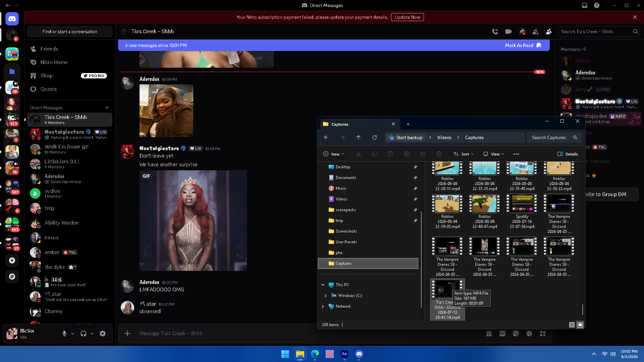This screenshot has width=644, height=362.
Task: Start a video call in the group DM
Action: pyautogui.click(x=508, y=32)
